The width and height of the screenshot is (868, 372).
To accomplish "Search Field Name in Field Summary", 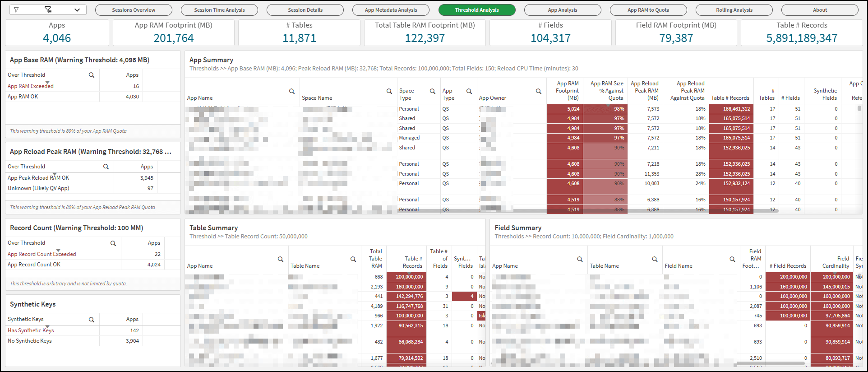I will (732, 259).
